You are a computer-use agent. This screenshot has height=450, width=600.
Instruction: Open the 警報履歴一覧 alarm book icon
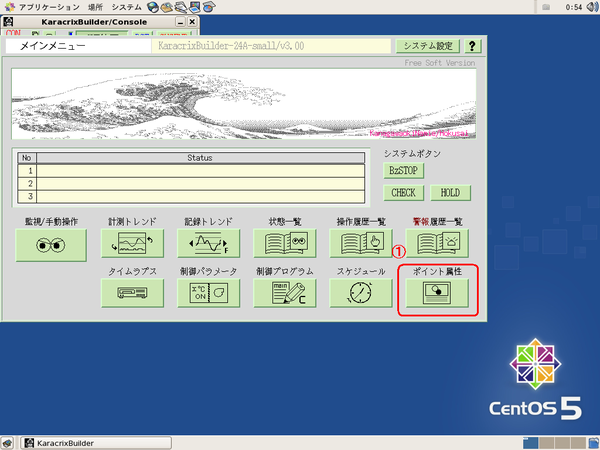(x=437, y=243)
